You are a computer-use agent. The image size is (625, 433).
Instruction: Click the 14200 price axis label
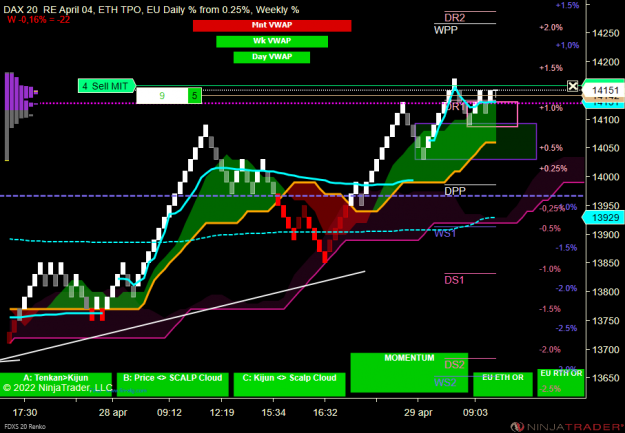pyautogui.click(x=606, y=62)
